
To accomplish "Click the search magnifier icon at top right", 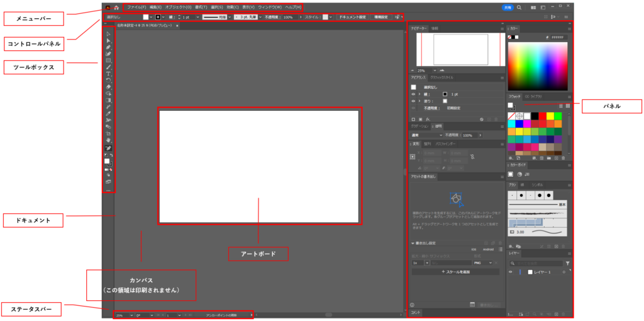I will pyautogui.click(x=519, y=7).
